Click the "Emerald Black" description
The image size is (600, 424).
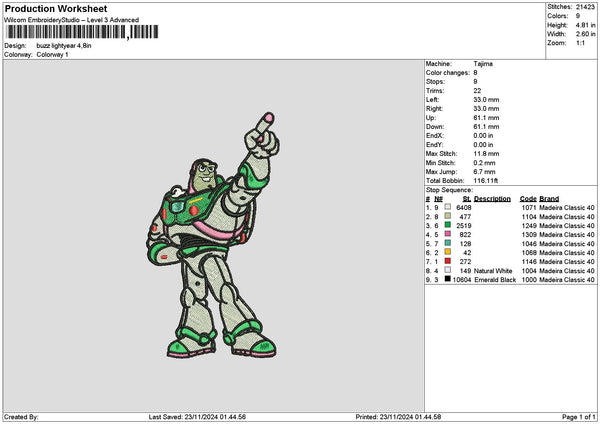495,280
